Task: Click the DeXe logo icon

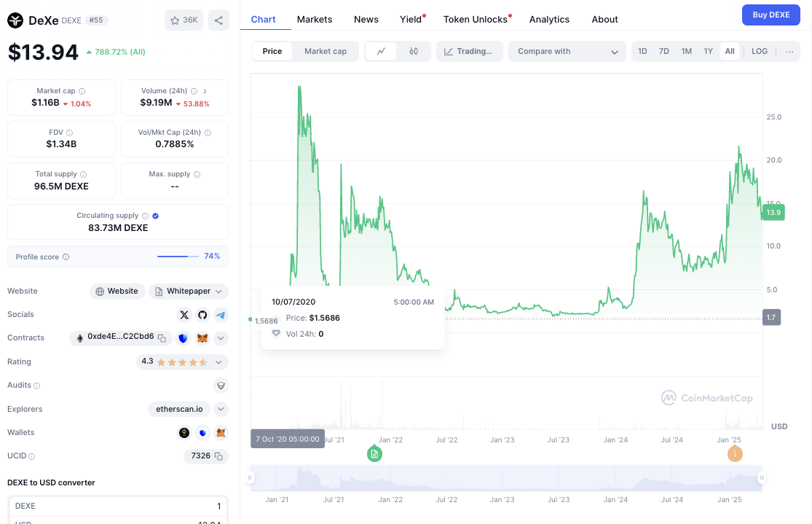Action: tap(15, 20)
